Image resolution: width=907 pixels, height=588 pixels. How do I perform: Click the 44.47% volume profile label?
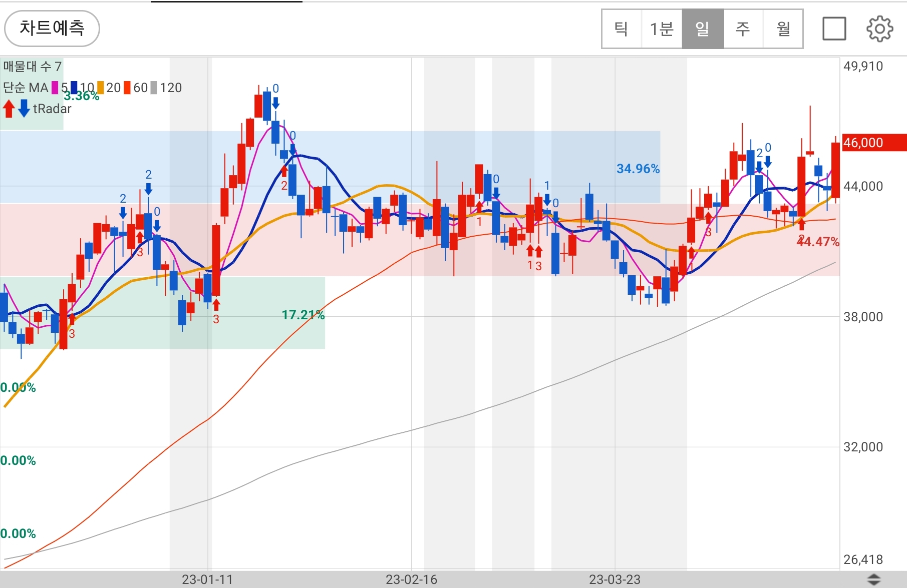tap(818, 242)
